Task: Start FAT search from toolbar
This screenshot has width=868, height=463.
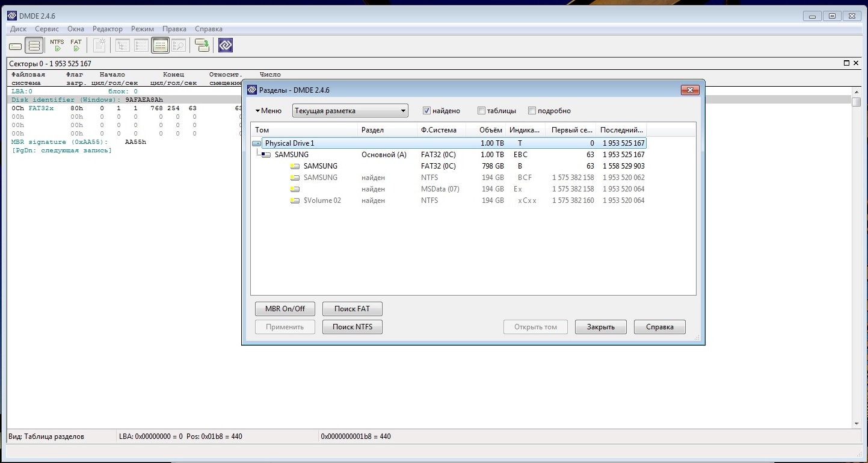Action: [x=76, y=46]
